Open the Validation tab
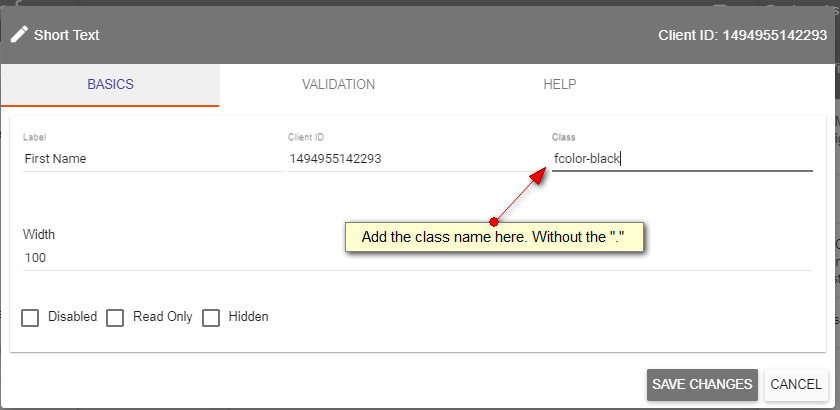840x410 pixels. click(338, 85)
